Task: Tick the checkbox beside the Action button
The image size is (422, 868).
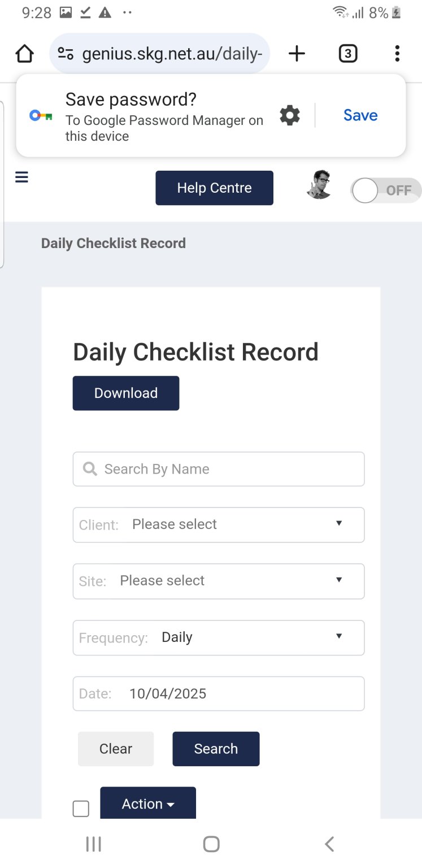Action: pyautogui.click(x=81, y=808)
